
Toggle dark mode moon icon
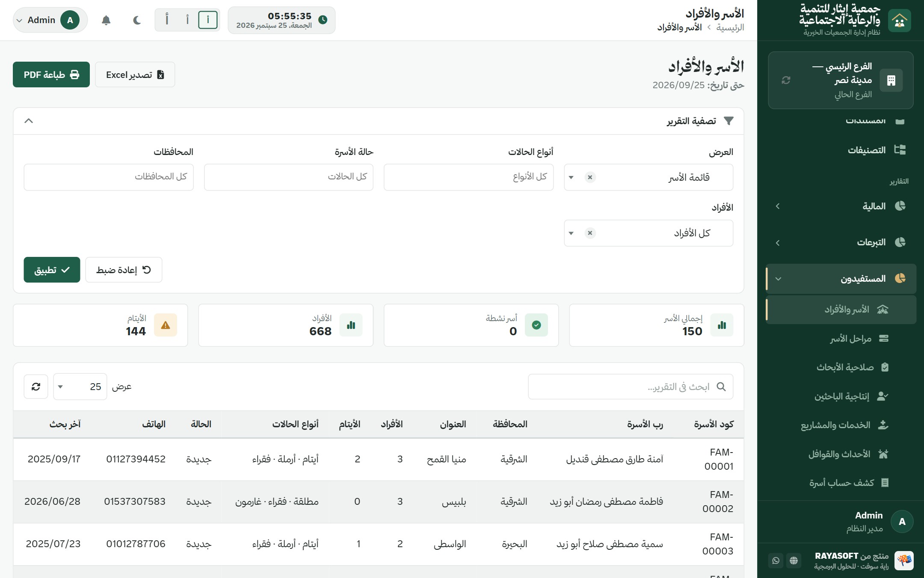pos(137,20)
